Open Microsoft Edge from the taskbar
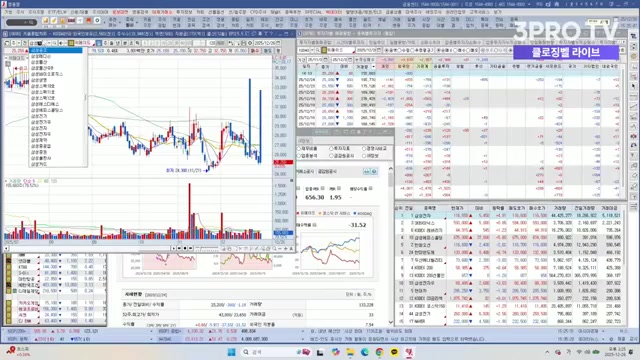The width and height of the screenshot is (640, 360). 364,352
